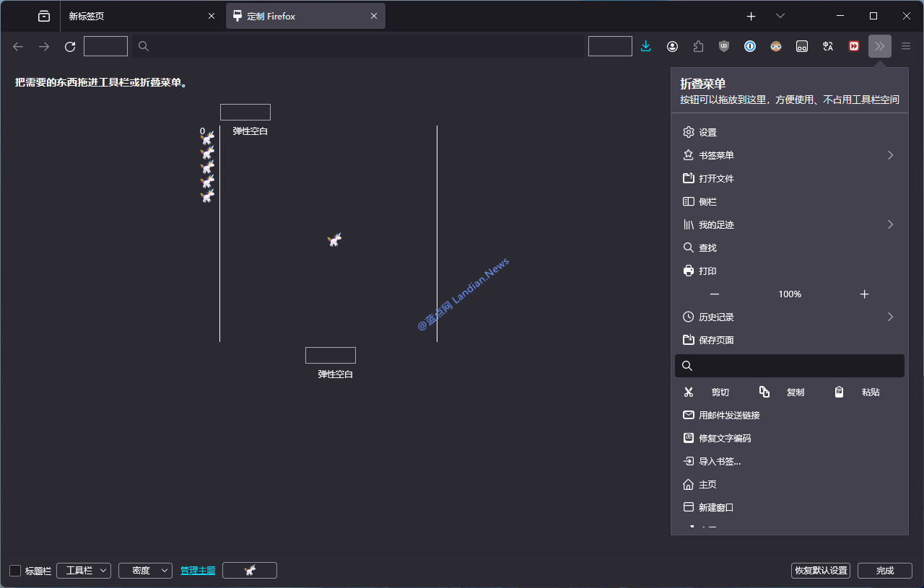Click the Firefox View icon in the tab bar
This screenshot has width=924, height=588.
click(44, 16)
